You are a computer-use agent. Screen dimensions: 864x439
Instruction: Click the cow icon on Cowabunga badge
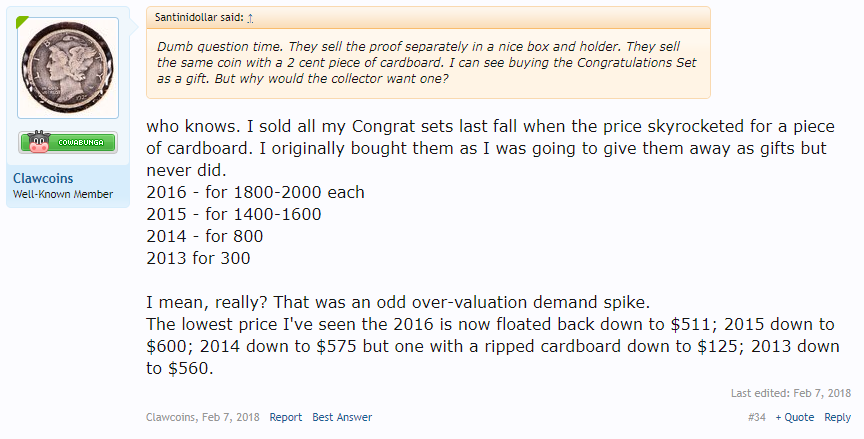[39, 142]
